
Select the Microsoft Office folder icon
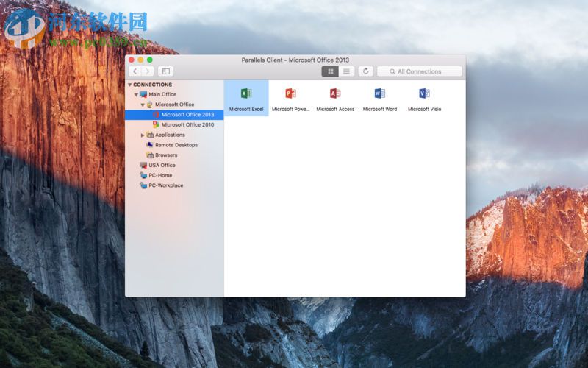pyautogui.click(x=150, y=105)
